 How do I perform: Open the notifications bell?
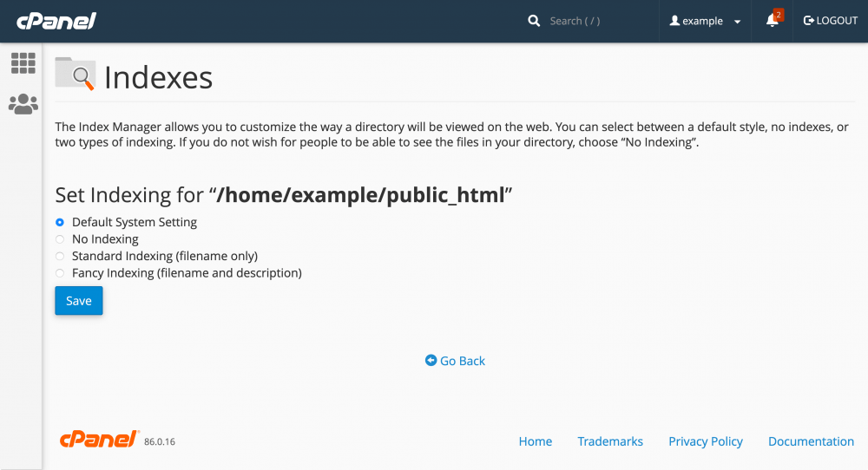[773, 21]
